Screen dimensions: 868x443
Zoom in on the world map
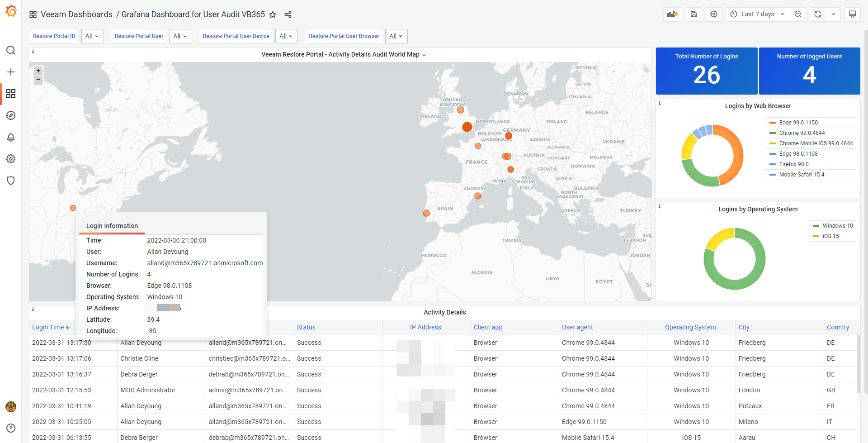tap(38, 71)
